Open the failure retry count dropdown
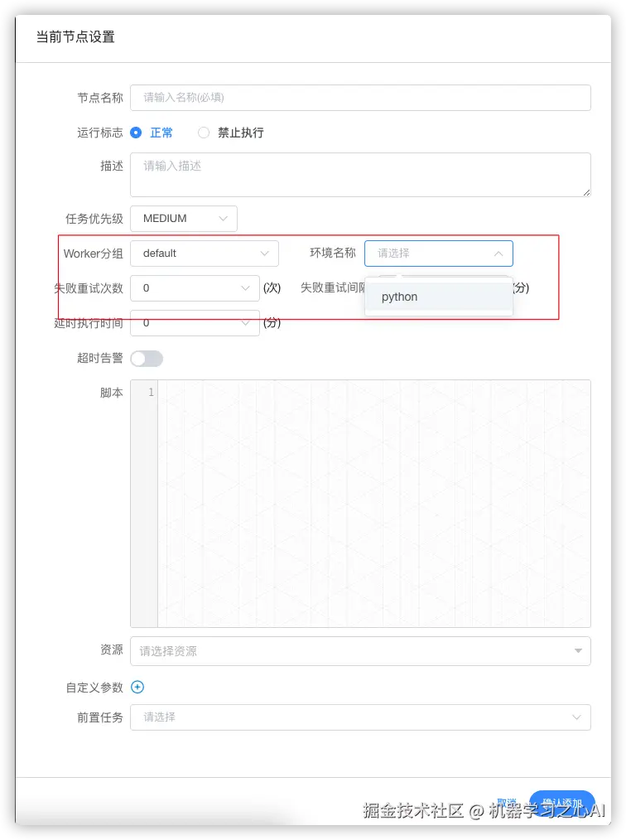 (x=195, y=288)
